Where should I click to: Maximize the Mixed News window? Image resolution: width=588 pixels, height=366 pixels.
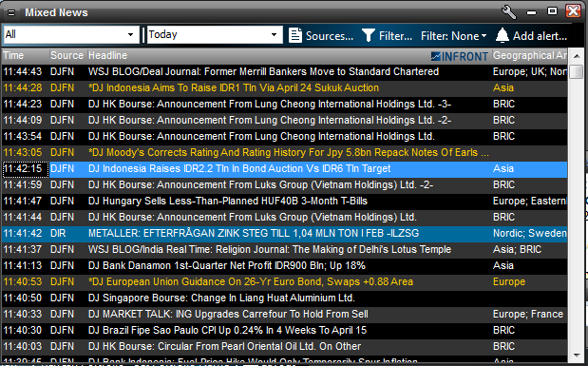click(552, 11)
